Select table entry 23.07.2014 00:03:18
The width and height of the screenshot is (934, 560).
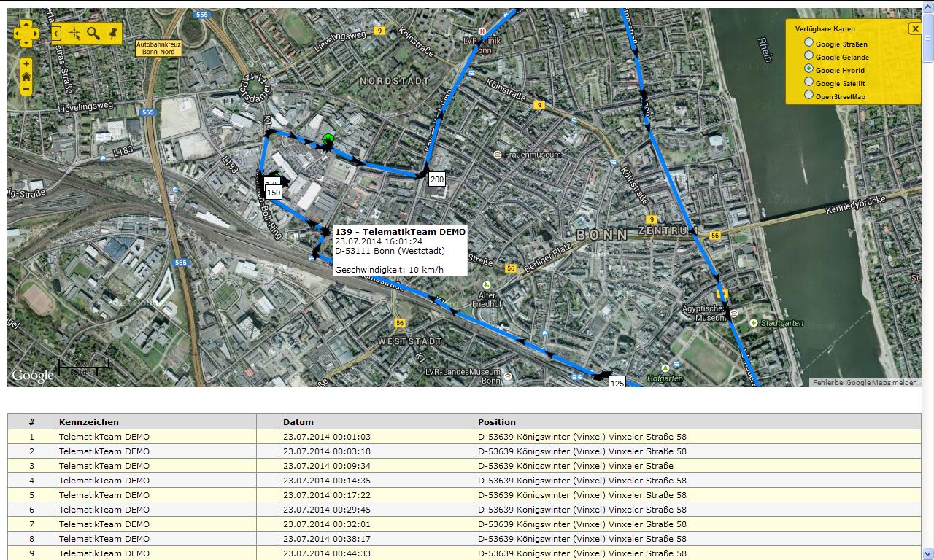click(x=327, y=451)
